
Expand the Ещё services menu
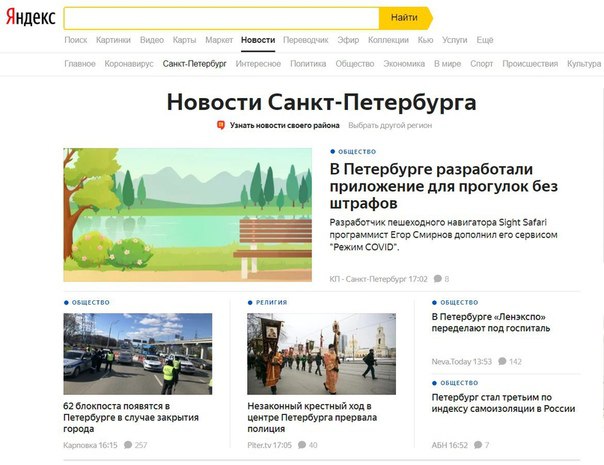pos(485,40)
